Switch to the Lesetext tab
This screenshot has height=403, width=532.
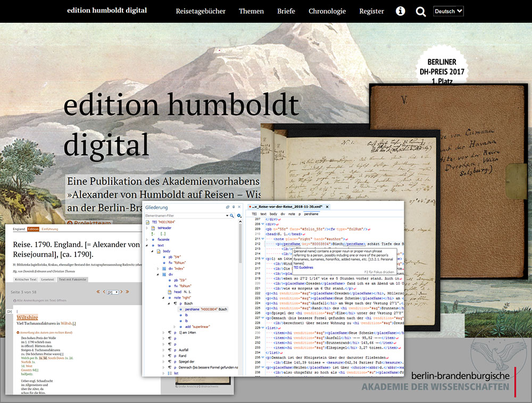[48, 280]
